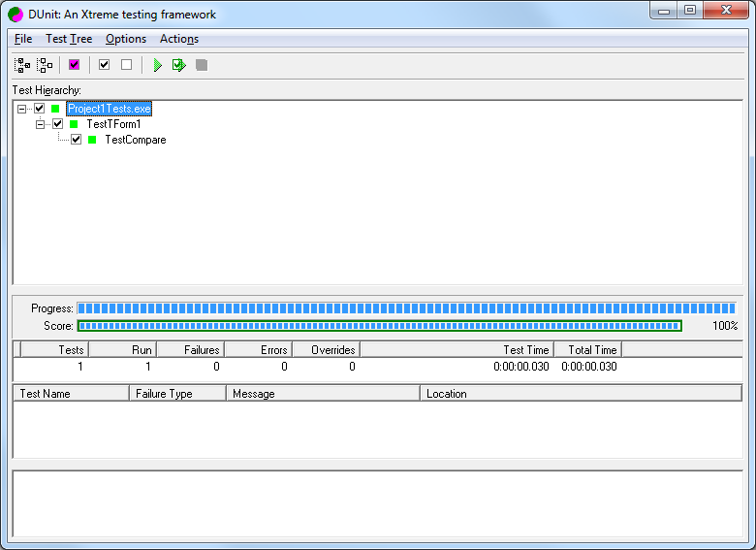Click the Overrides column header
The height and width of the screenshot is (550, 756).
(x=327, y=350)
